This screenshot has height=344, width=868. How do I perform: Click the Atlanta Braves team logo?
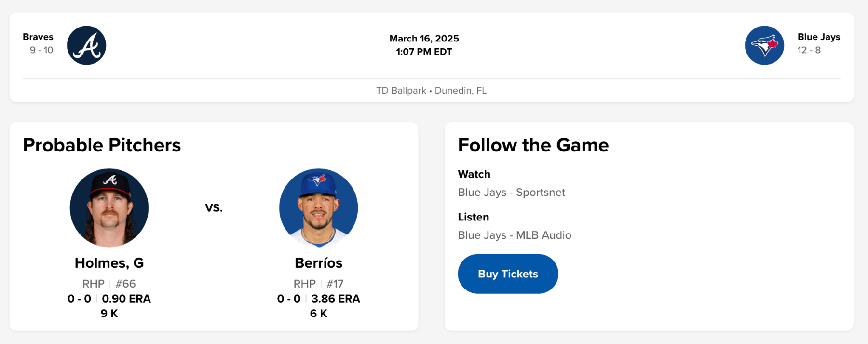point(86,45)
